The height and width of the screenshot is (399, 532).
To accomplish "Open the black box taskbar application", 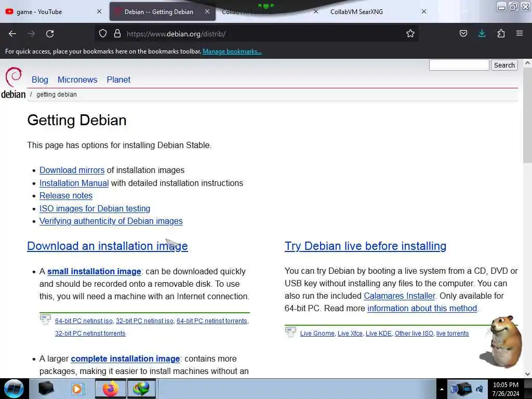I will (46, 389).
